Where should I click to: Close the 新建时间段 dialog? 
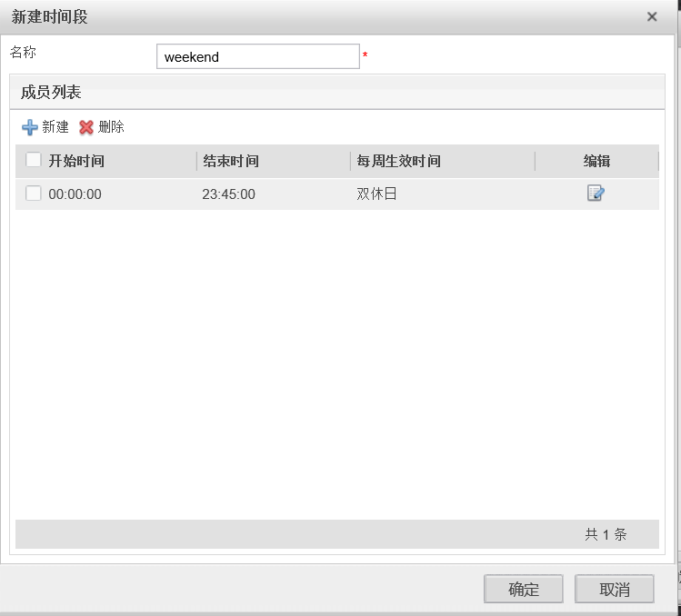point(652,16)
